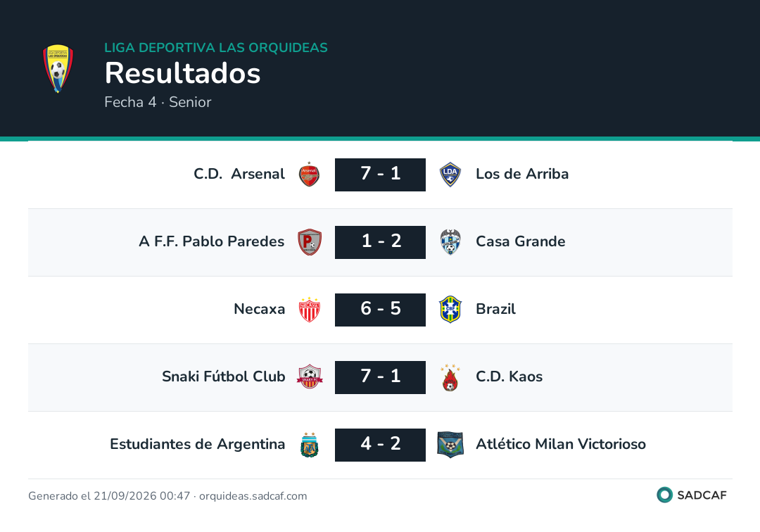The height and width of the screenshot is (532, 760).
Task: Click the Resultados heading
Action: tap(183, 74)
